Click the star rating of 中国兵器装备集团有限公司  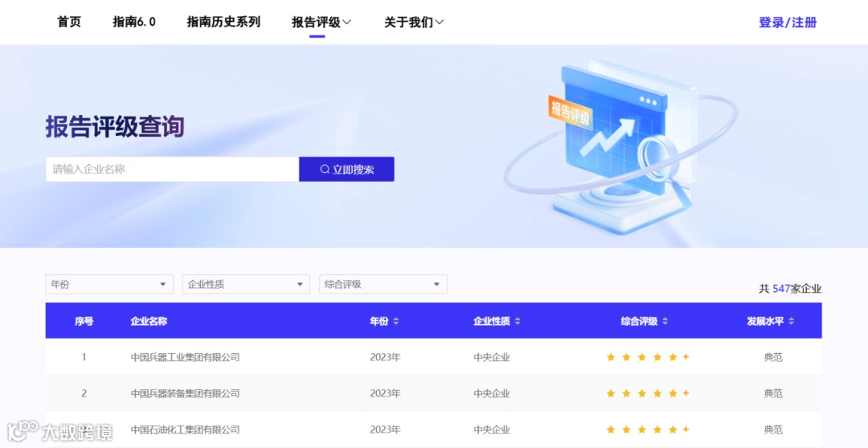648,393
